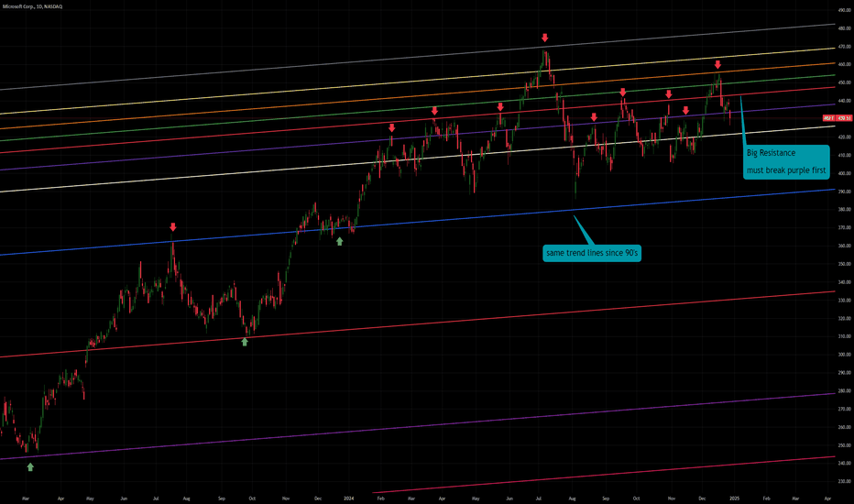This screenshot has height=504, width=854.
Task: Select the lower purple trend line near 270
Action: 417,426
